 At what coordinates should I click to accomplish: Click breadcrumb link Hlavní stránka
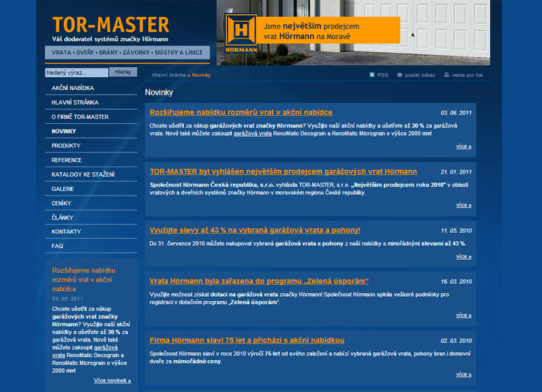[x=169, y=75]
